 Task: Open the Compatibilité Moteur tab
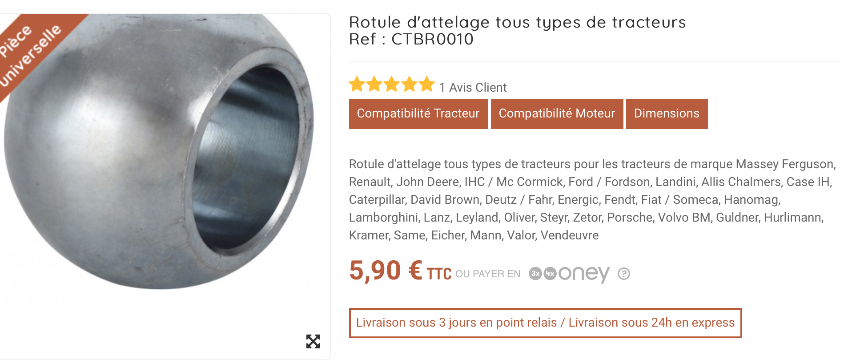pos(557,113)
